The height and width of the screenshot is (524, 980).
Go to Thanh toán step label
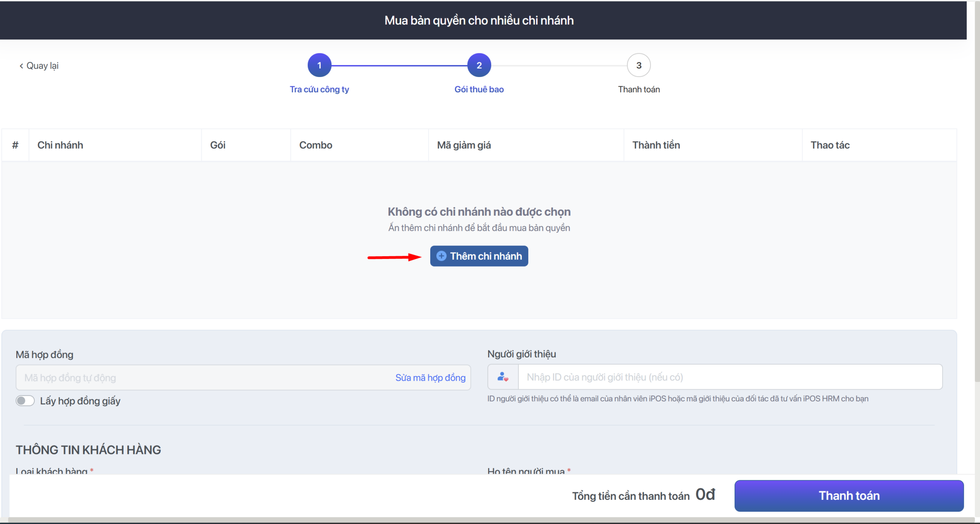639,89
